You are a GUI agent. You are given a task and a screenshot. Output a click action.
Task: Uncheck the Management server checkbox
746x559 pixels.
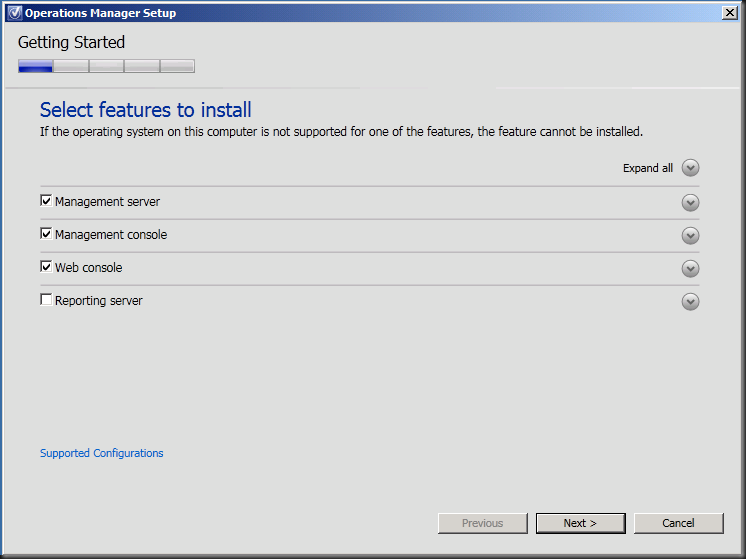point(46,201)
